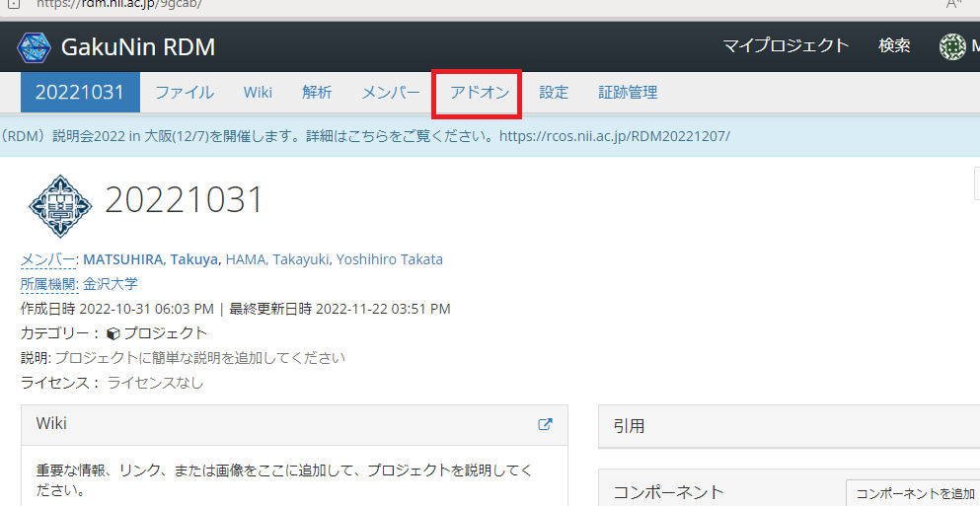
Task: Expand the 引用 panel
Action: point(789,427)
